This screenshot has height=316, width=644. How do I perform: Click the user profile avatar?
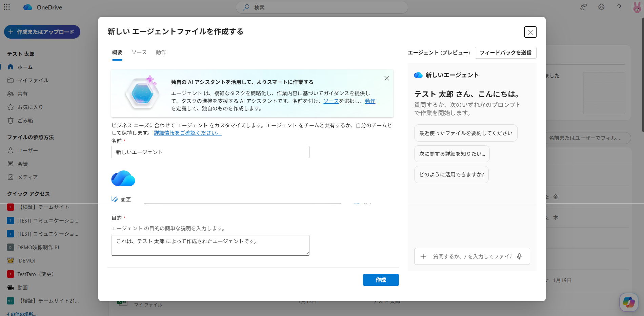click(x=637, y=7)
